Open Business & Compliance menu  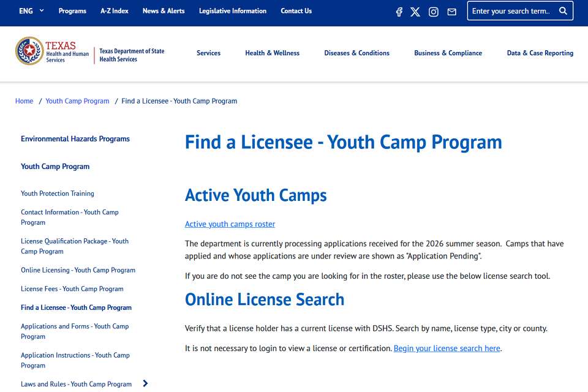click(x=448, y=53)
